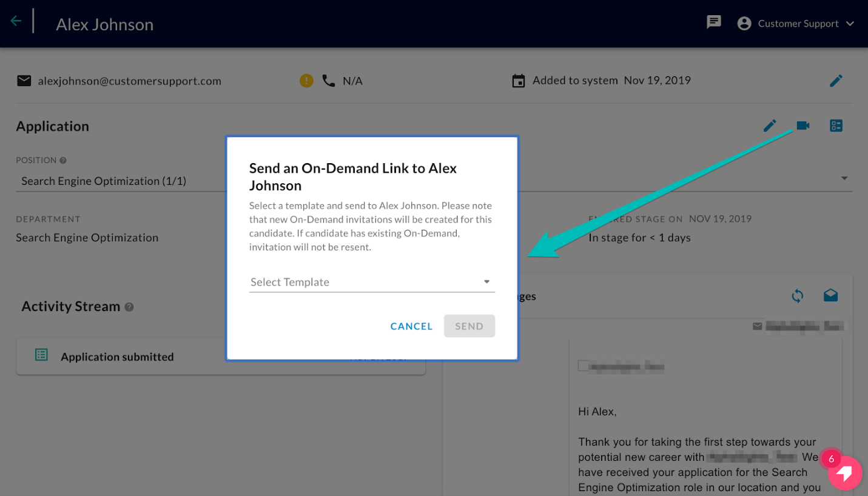Click the alexjohnson@customersupport.com email address
The height and width of the screenshot is (496, 868).
point(130,81)
